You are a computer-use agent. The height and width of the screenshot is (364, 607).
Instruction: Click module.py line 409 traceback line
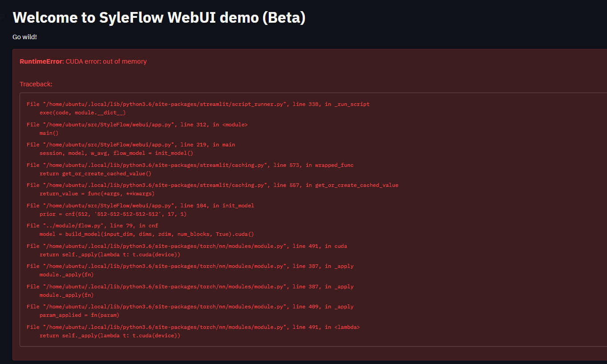pyautogui.click(x=190, y=307)
